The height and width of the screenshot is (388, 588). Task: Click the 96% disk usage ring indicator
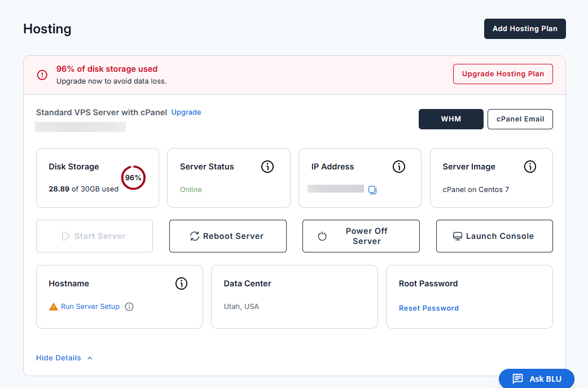133,177
